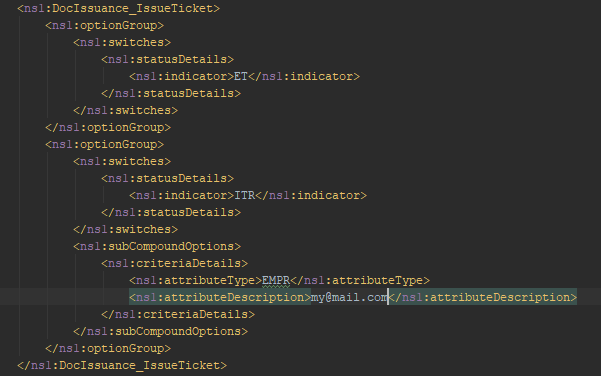
Task: Click the EMPR attributeType value
Action: 276,281
